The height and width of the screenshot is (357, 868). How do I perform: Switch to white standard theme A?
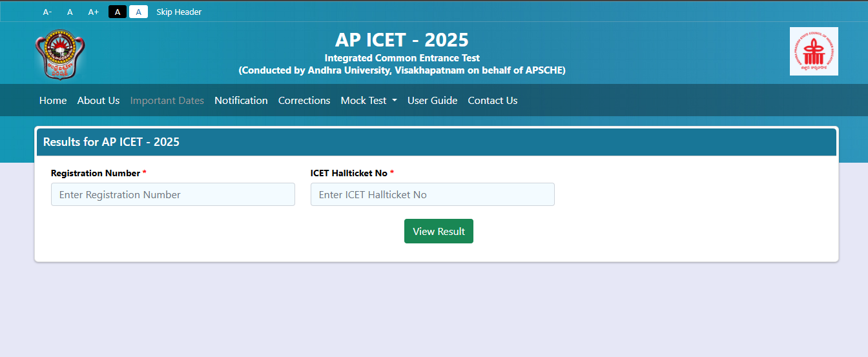pos(138,12)
